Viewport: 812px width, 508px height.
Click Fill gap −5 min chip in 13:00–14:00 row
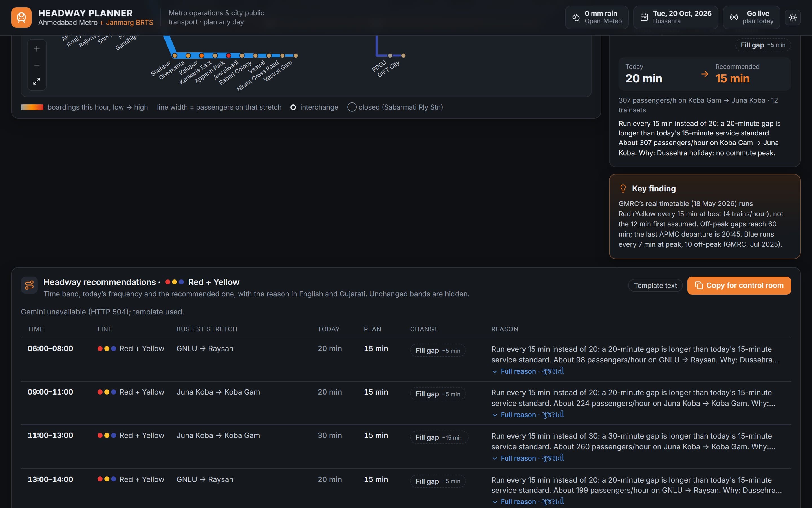click(438, 481)
